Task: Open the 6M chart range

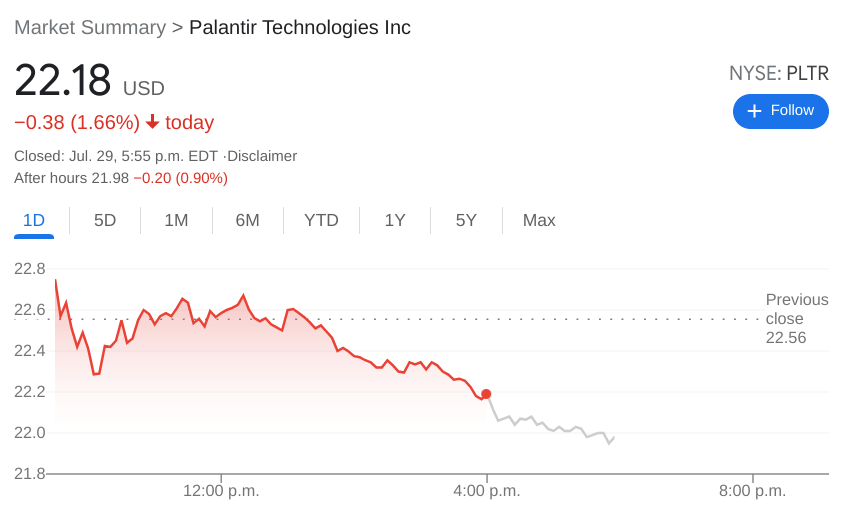Action: [247, 220]
